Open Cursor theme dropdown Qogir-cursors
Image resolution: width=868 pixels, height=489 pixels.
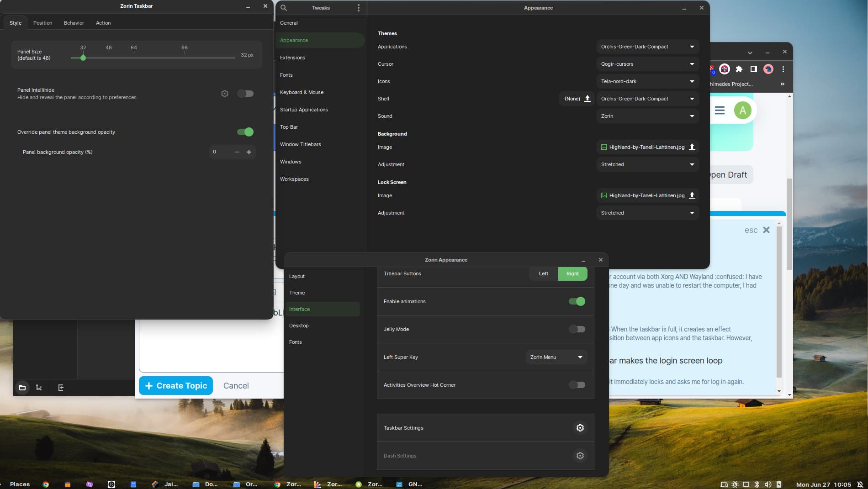click(648, 64)
